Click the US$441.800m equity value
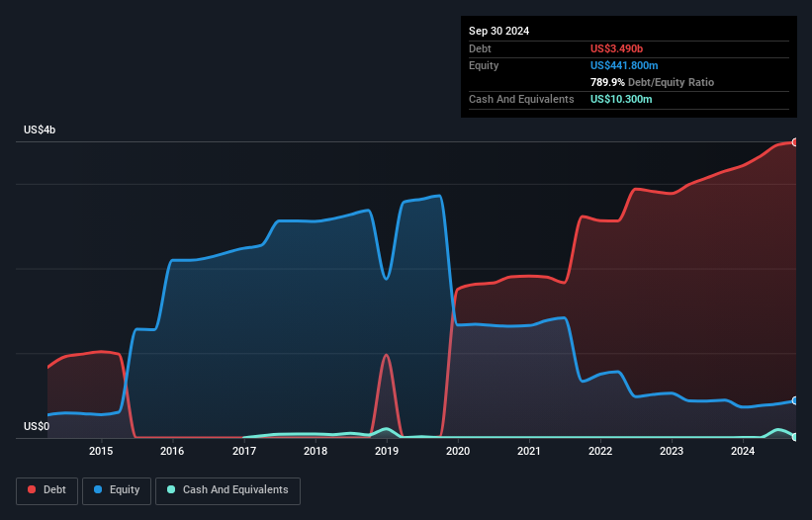 click(624, 65)
